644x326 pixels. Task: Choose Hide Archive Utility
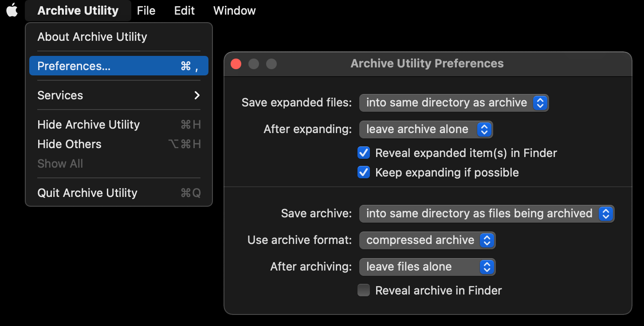119,125
